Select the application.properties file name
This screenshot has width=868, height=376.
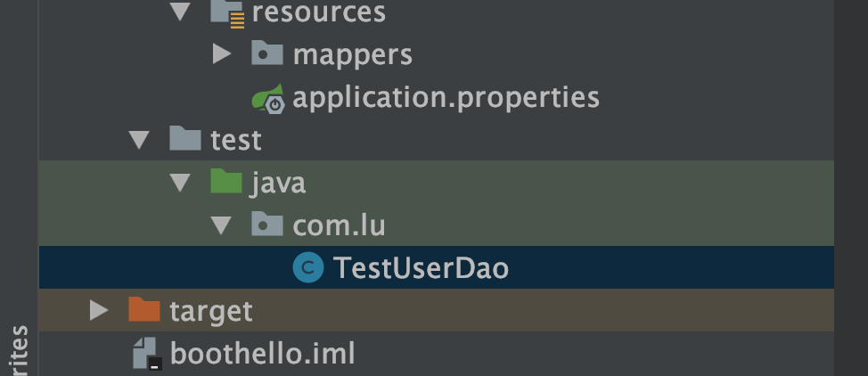click(446, 97)
